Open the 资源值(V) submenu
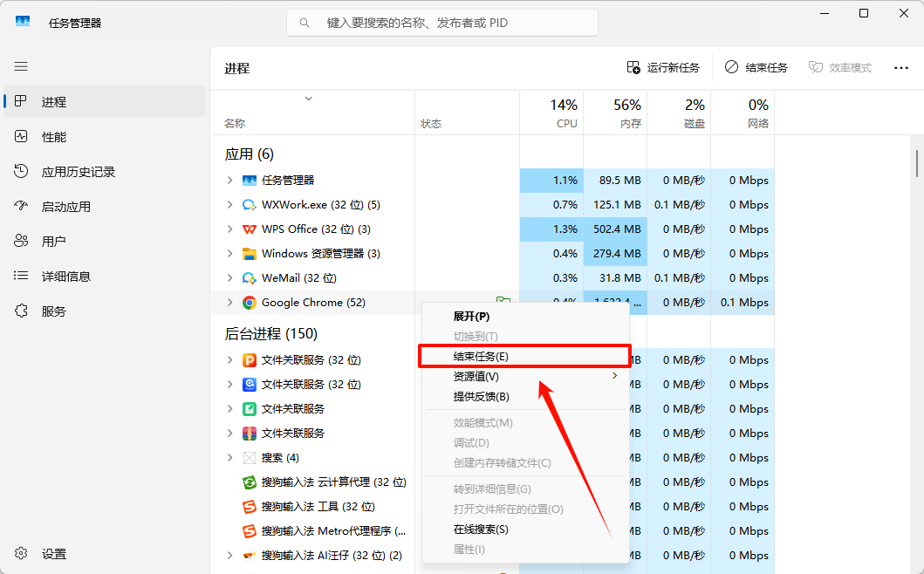The height and width of the screenshot is (574, 924). (524, 377)
